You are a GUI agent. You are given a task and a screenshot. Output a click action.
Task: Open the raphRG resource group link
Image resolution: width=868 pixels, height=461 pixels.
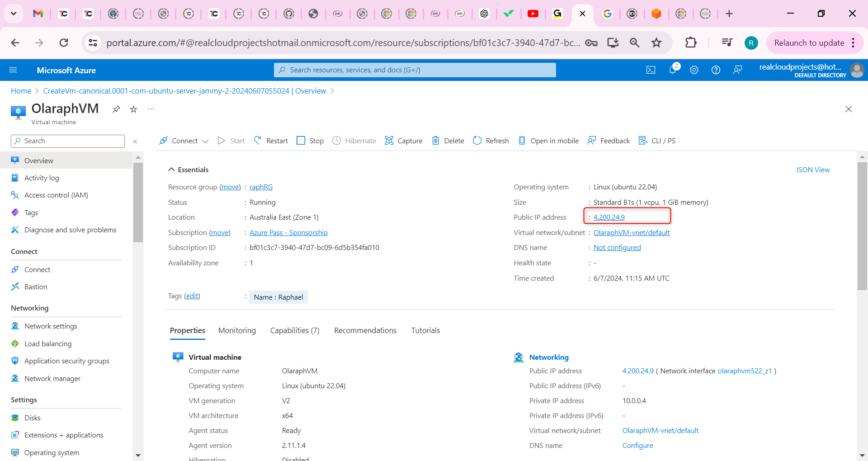pos(261,187)
